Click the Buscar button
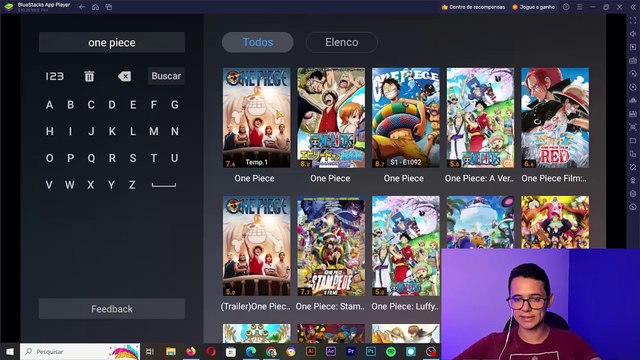The height and width of the screenshot is (360, 640). 166,76
